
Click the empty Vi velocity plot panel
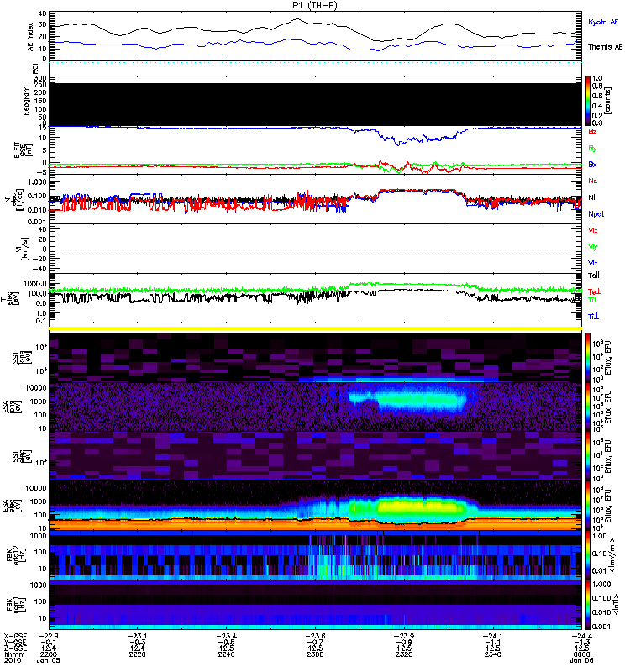click(x=315, y=249)
